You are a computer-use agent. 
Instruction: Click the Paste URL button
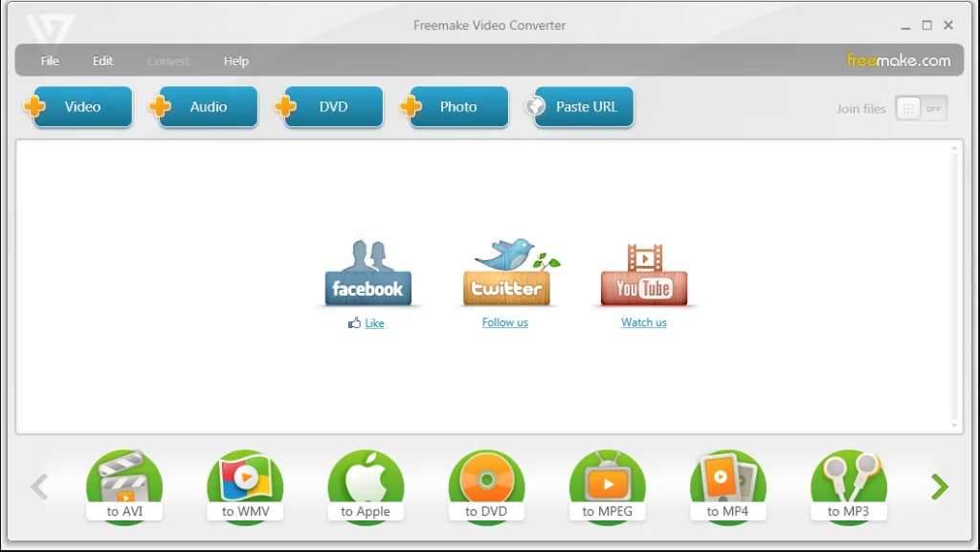click(581, 107)
